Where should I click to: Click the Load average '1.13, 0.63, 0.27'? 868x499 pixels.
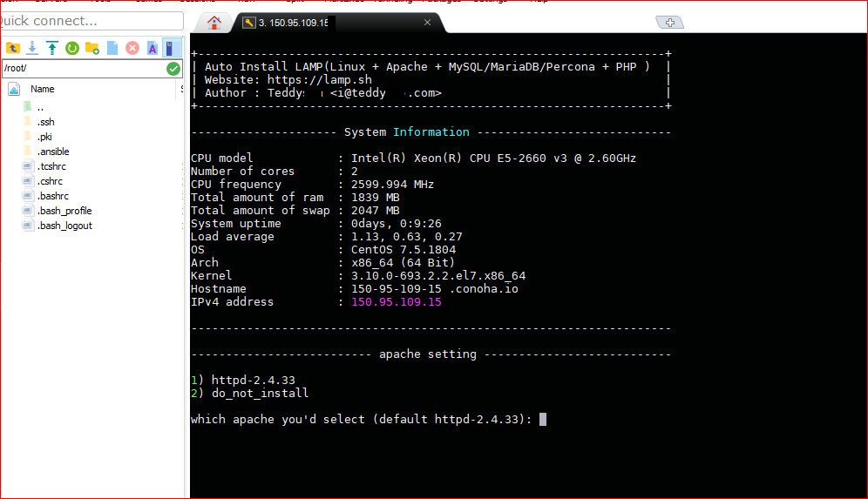pos(406,237)
